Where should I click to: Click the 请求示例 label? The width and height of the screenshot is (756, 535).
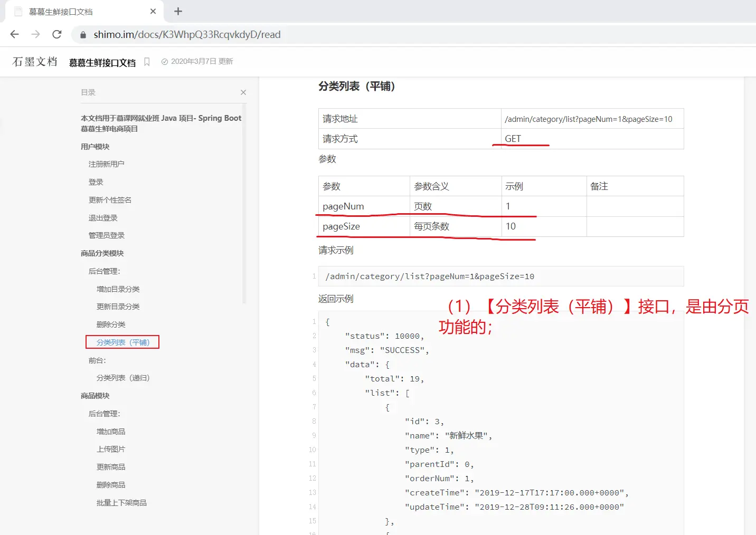(336, 250)
